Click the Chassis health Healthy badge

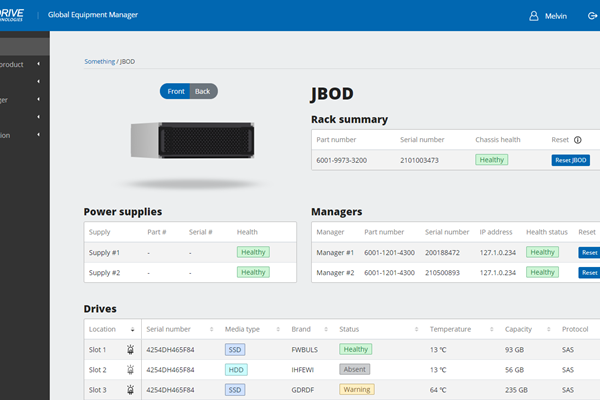pos(492,160)
